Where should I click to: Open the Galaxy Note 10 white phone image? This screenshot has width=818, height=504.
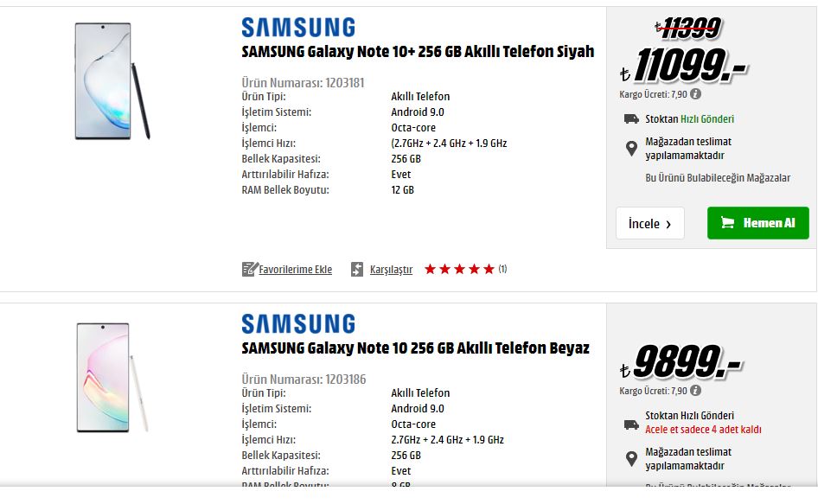(109, 378)
